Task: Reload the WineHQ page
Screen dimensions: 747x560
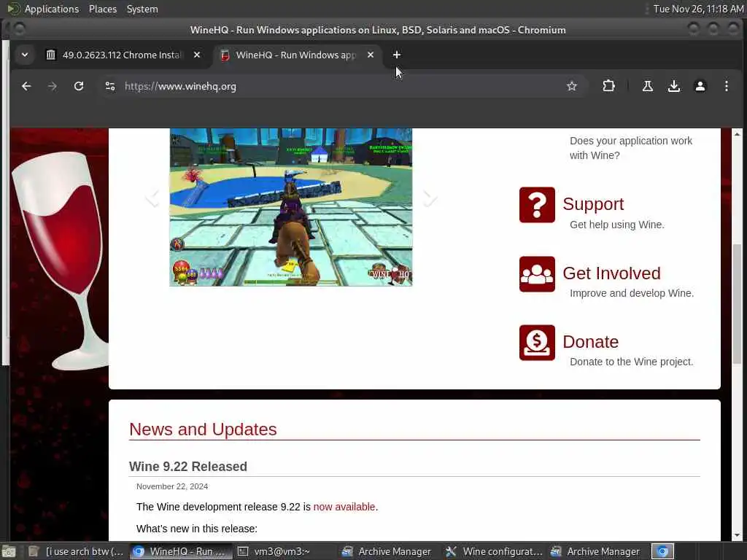Action: 79,86
